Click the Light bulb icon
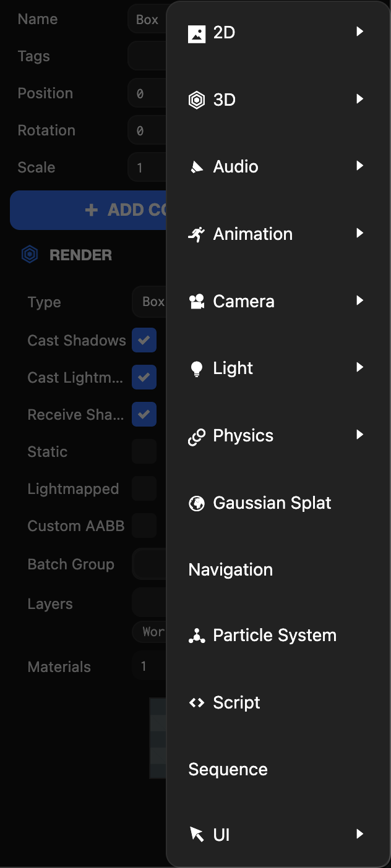Screen dimensions: 391x868 (x=197, y=369)
